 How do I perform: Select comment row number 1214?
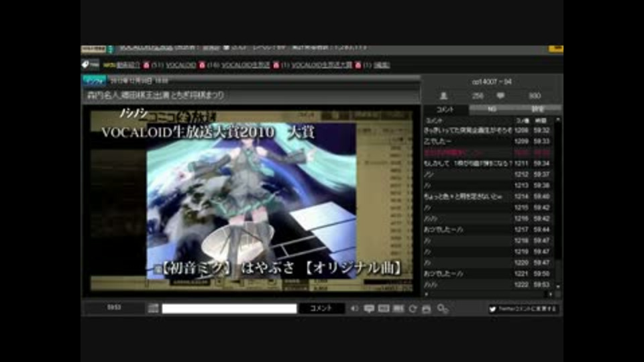(488, 196)
